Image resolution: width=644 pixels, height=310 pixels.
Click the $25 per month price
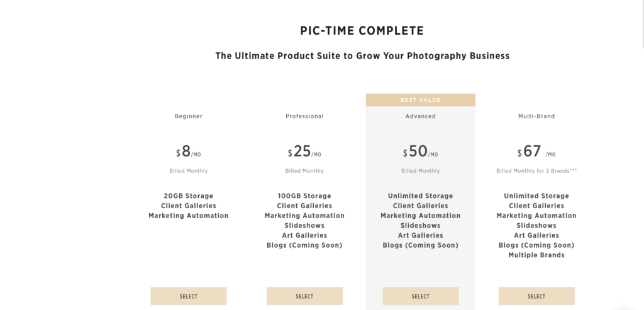point(304,152)
